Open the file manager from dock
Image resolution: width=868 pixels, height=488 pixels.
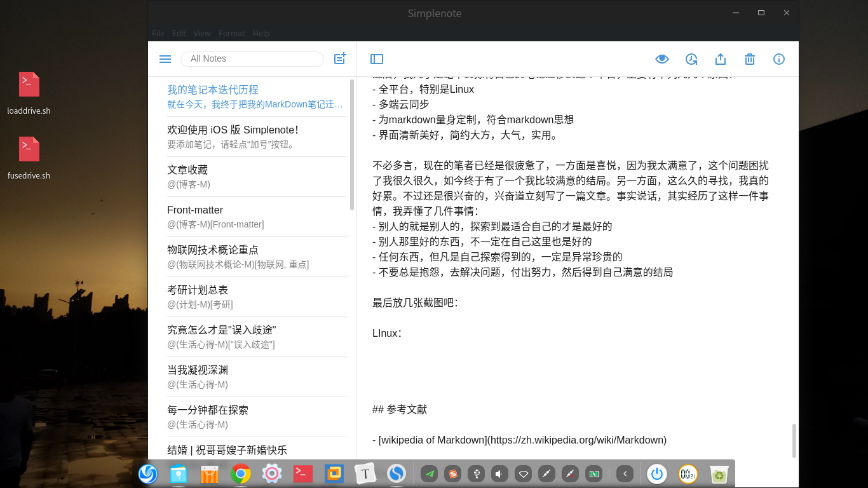[179, 473]
